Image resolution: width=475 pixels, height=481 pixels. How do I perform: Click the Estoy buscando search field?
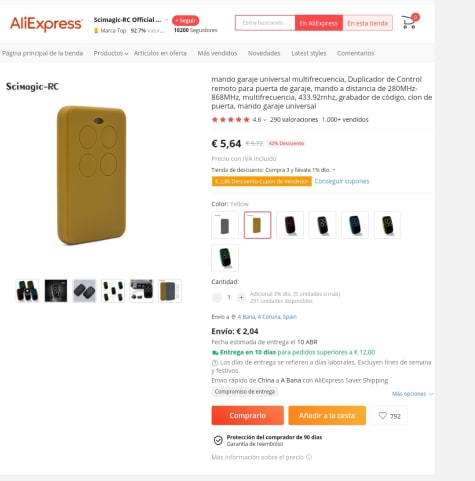(265, 23)
